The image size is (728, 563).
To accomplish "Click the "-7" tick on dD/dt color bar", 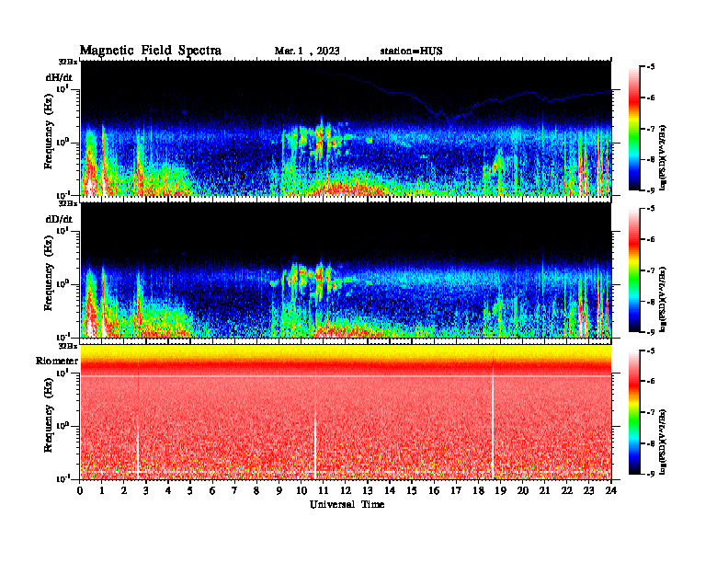I will 651,270.
